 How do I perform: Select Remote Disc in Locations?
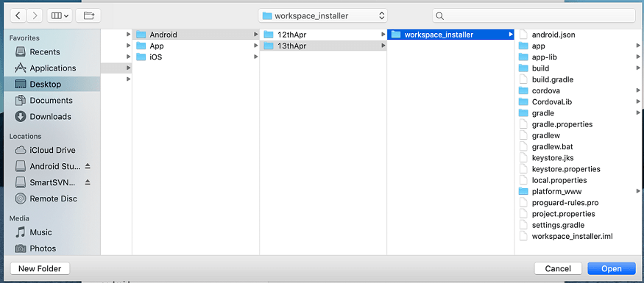[52, 198]
